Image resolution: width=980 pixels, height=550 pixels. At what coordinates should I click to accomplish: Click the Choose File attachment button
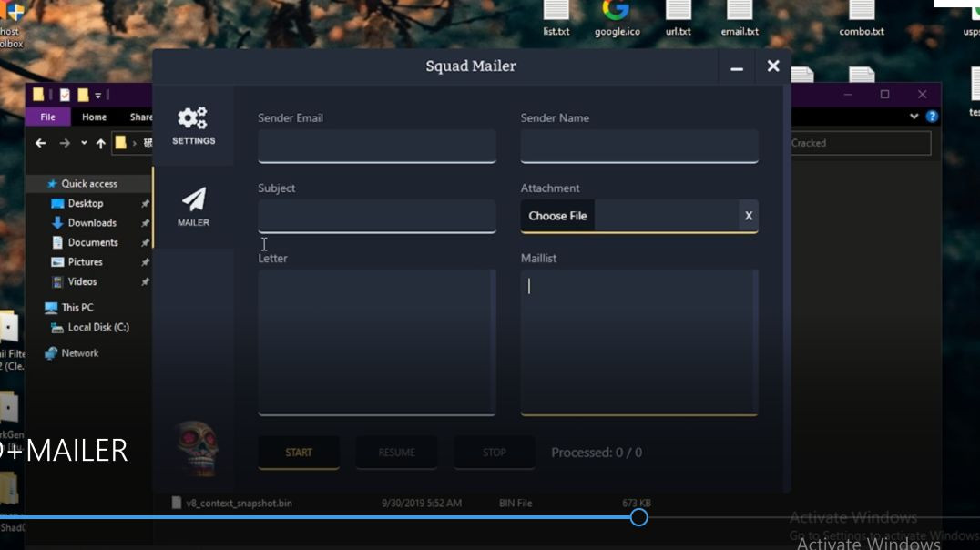(x=557, y=216)
